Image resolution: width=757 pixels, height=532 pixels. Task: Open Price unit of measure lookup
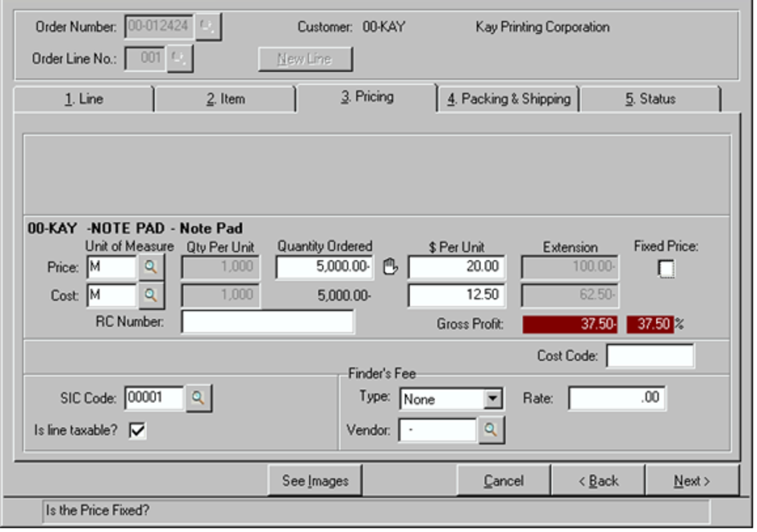point(151,267)
